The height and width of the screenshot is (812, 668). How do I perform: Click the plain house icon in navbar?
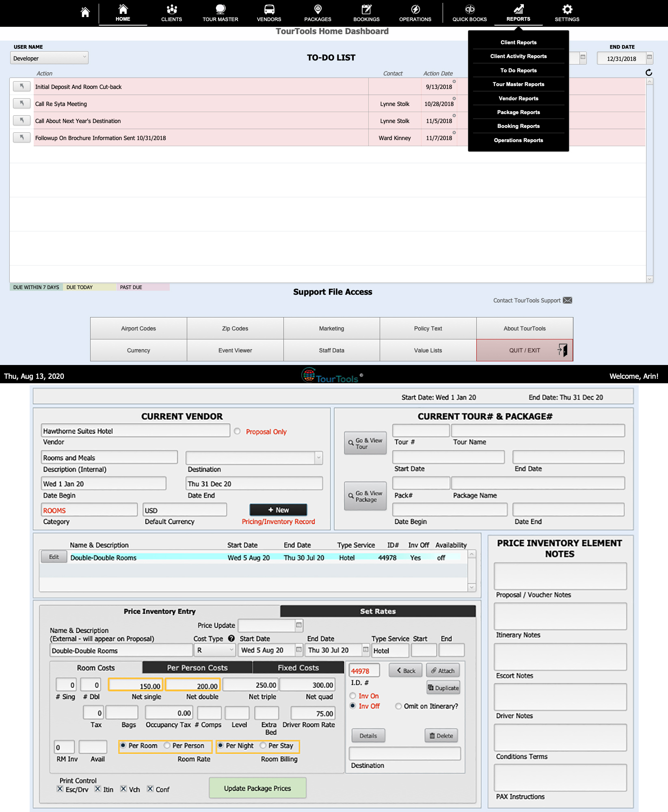85,12
